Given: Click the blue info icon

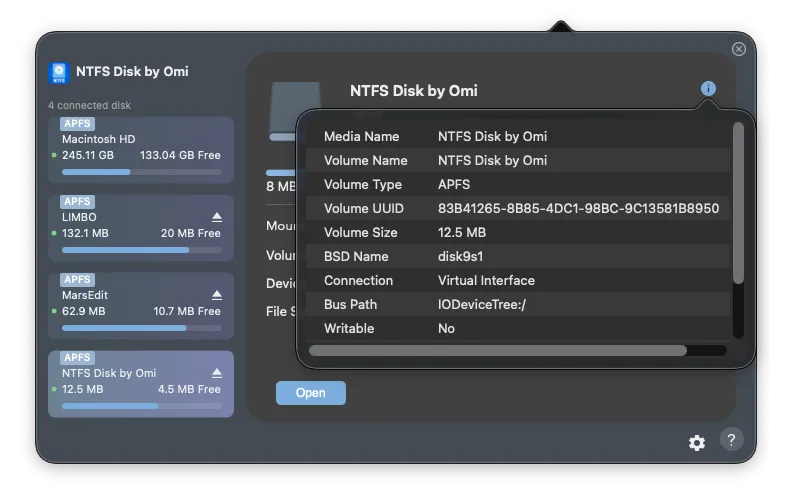Looking at the screenshot, I should (708, 89).
